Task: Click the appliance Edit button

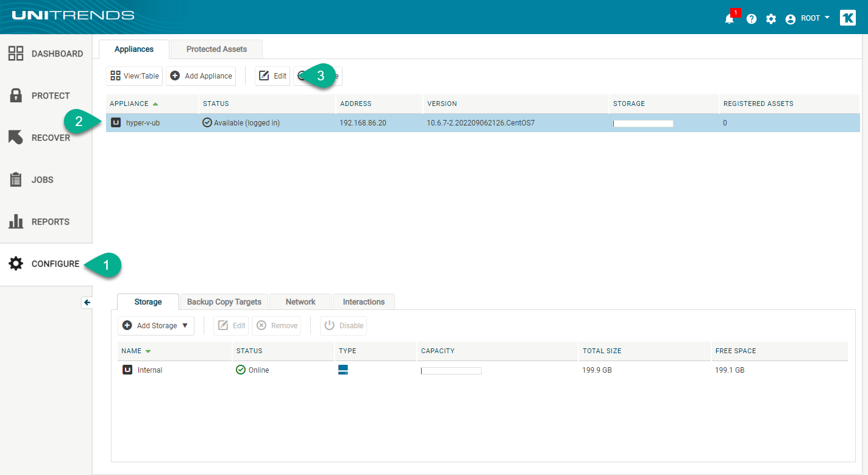Action: click(x=272, y=76)
